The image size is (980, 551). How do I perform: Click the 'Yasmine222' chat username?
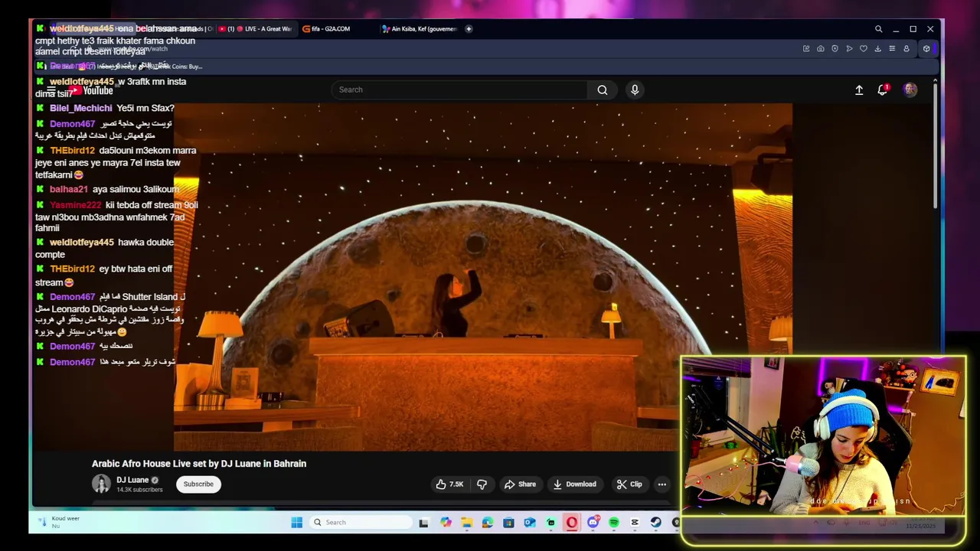75,205
